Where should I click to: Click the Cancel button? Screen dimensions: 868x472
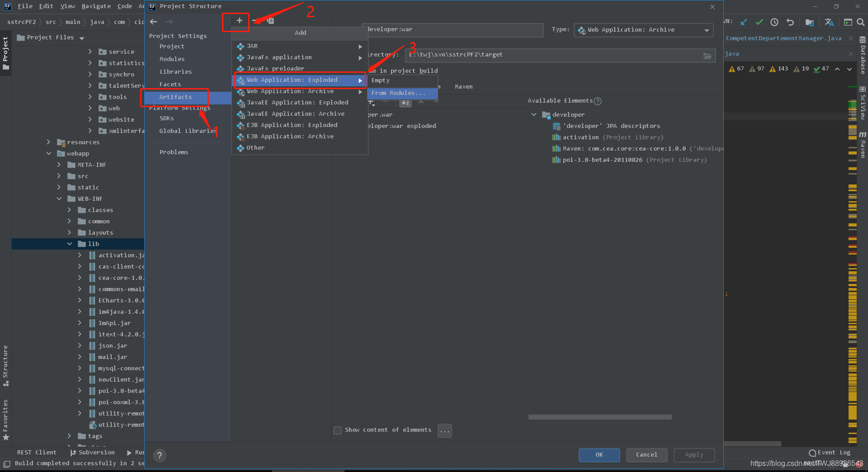pos(646,455)
